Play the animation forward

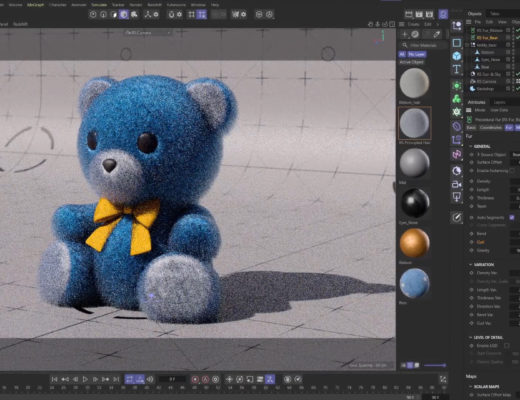point(85,379)
